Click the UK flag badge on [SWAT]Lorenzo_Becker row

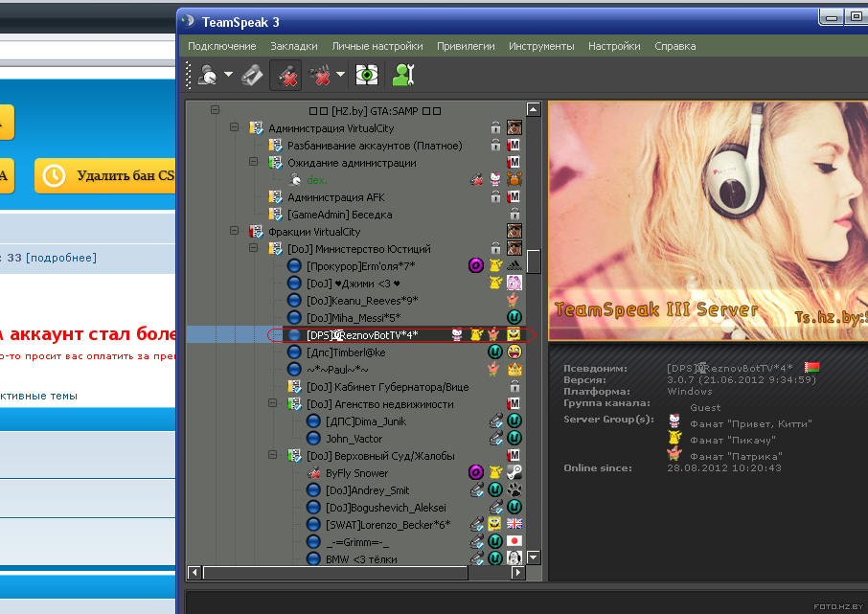[x=514, y=524]
